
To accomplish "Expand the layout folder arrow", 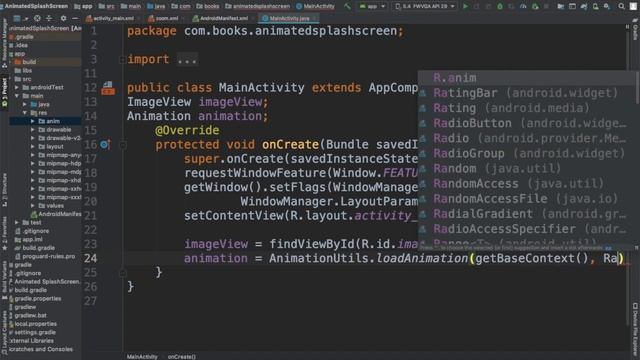I will pyautogui.click(x=33, y=147).
